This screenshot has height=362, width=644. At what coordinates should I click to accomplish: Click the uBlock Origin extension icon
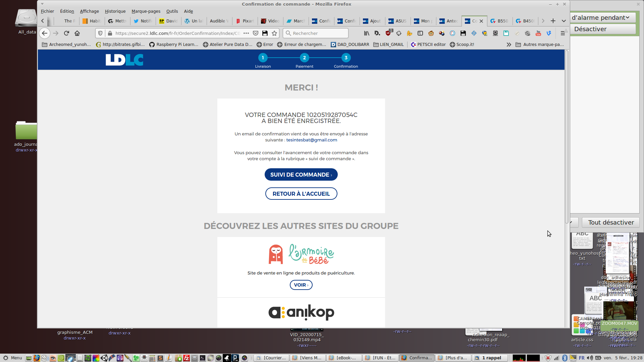[x=388, y=33]
